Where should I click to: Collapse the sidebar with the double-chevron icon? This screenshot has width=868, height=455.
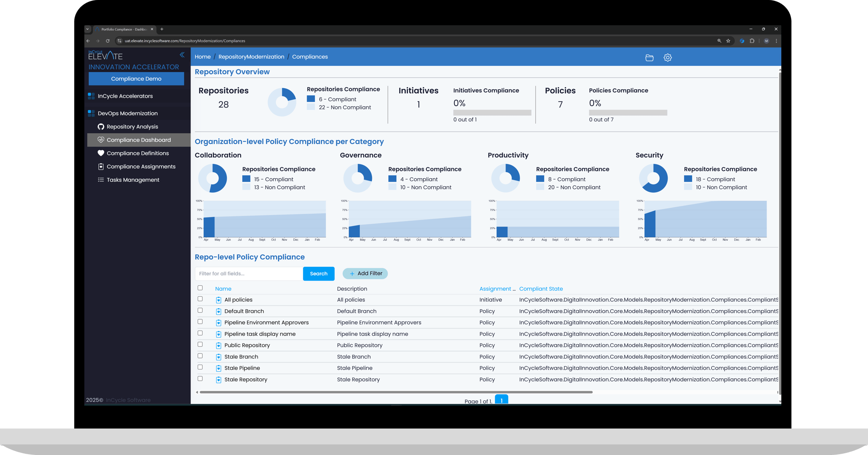182,55
